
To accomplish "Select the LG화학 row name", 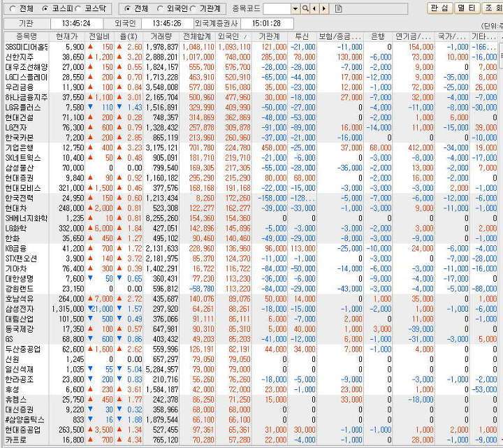I will tap(15, 229).
